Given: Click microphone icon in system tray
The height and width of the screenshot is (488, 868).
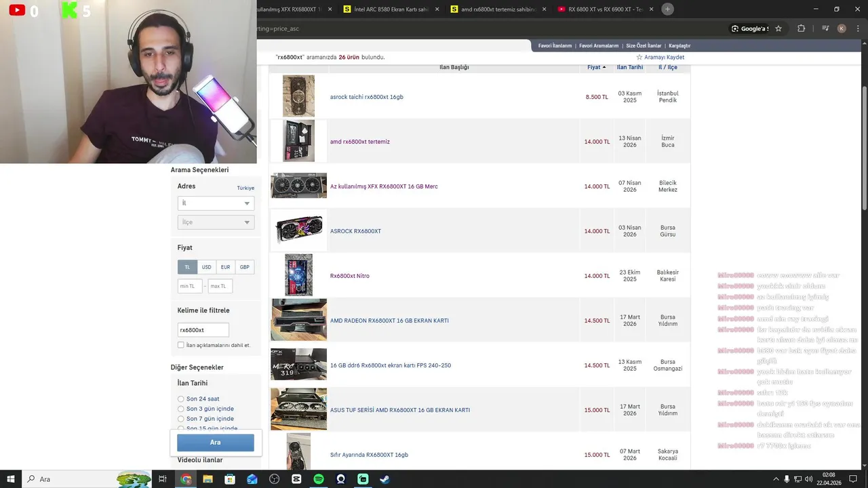Looking at the screenshot, I should [x=787, y=479].
